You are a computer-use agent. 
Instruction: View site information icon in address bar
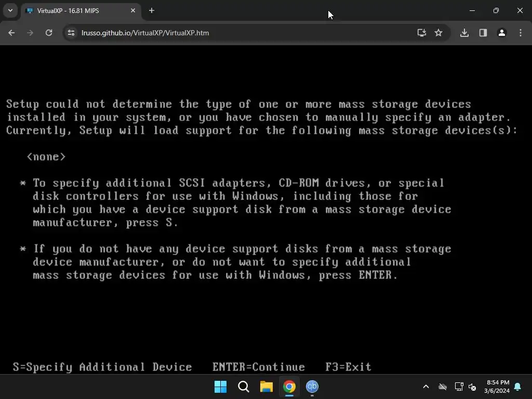(x=71, y=33)
